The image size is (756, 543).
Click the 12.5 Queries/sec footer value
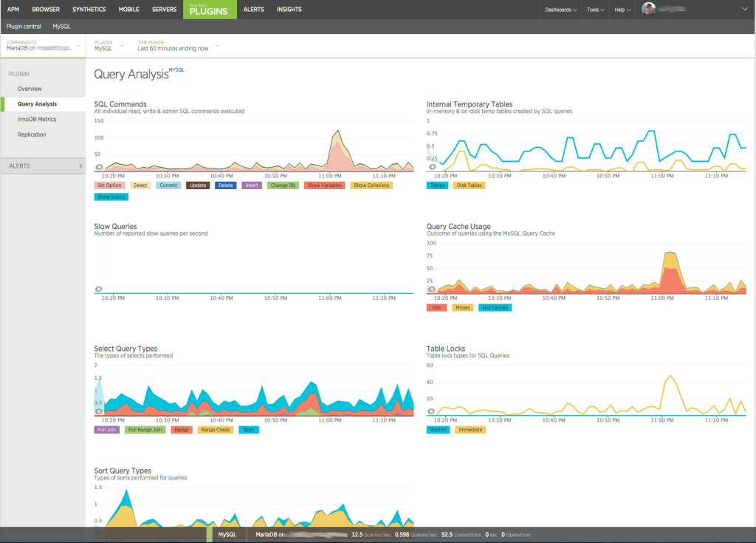click(x=371, y=535)
